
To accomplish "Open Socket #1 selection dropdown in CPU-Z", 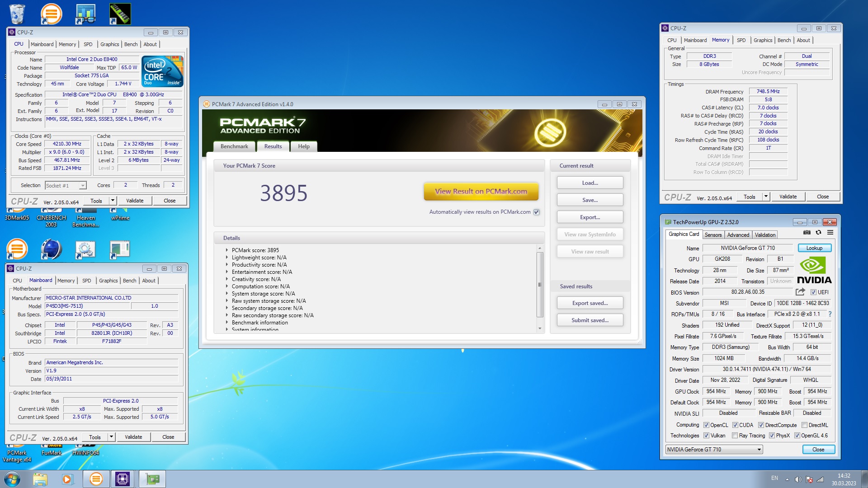I will [x=83, y=186].
